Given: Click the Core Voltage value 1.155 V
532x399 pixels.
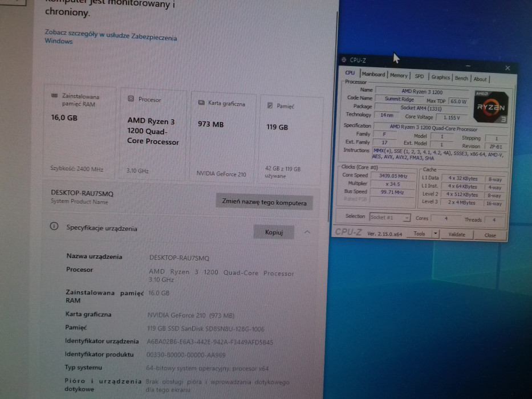Looking at the screenshot, I should [452, 118].
